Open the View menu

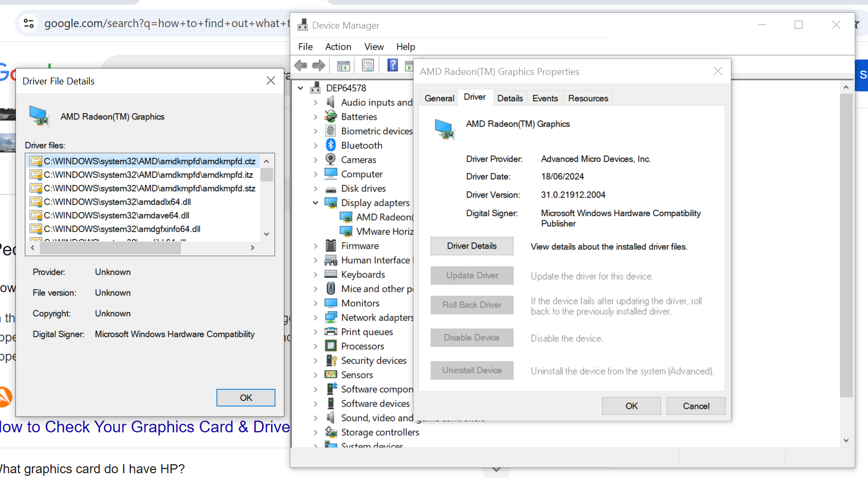pos(374,47)
